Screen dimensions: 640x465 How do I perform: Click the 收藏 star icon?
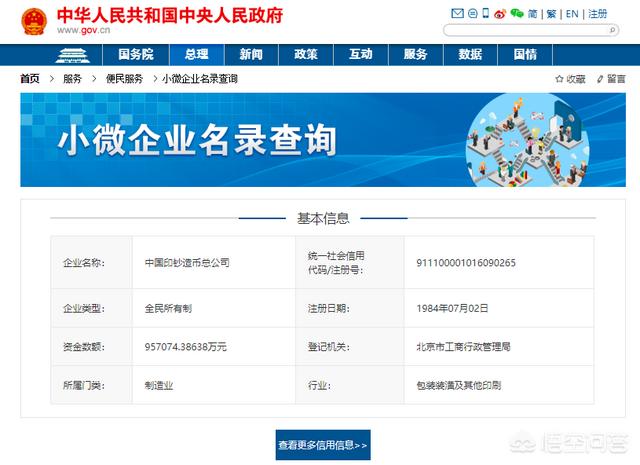coord(559,79)
